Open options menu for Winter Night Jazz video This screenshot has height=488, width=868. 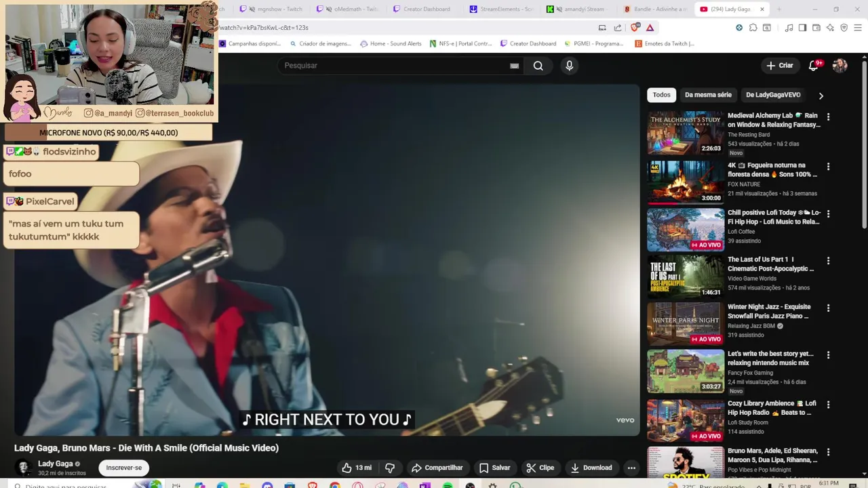(828, 308)
